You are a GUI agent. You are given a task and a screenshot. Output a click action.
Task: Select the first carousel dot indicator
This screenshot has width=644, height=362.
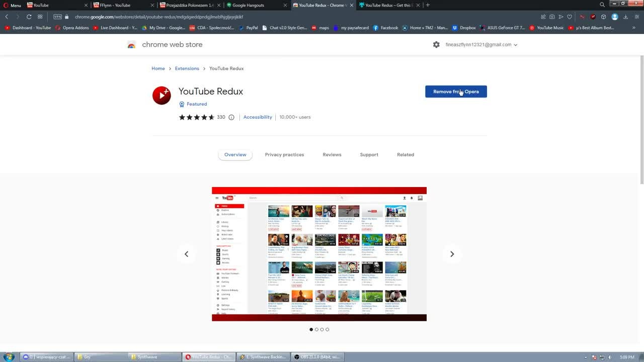pos(311,329)
